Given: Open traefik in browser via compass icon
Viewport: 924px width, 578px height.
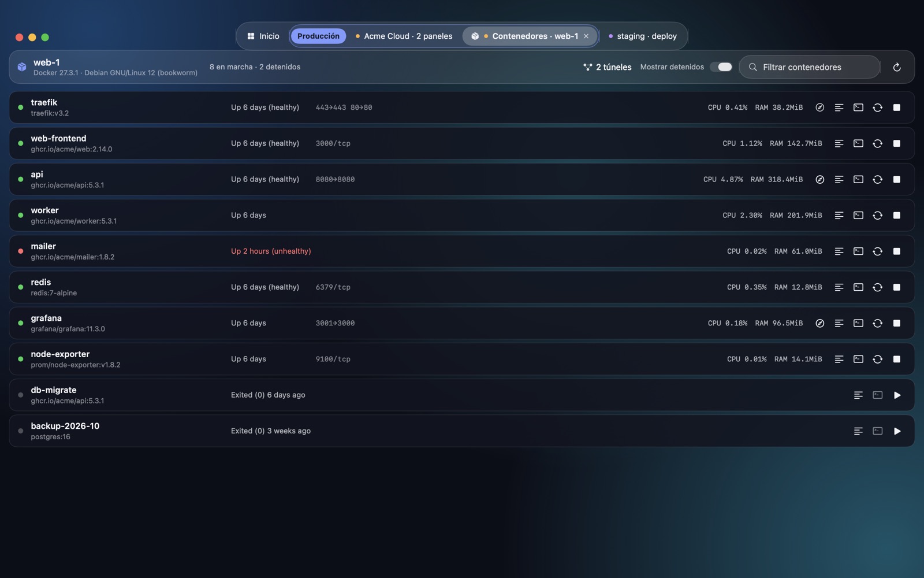Looking at the screenshot, I should coord(819,108).
